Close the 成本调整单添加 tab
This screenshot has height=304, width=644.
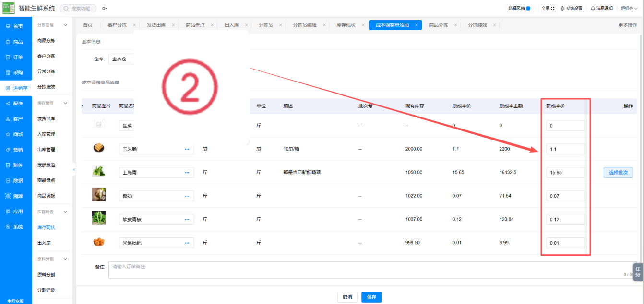417,25
